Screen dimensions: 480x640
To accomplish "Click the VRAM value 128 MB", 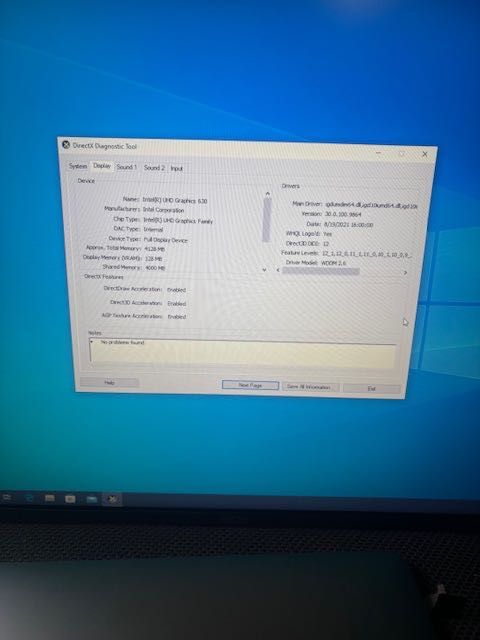I will [153, 259].
